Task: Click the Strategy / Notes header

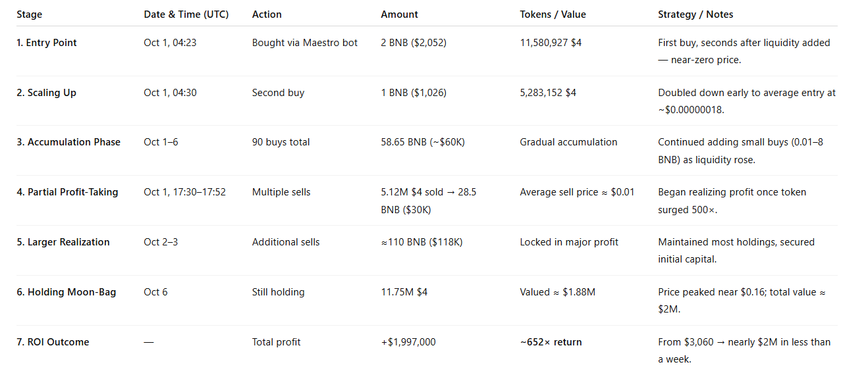Action: click(695, 14)
